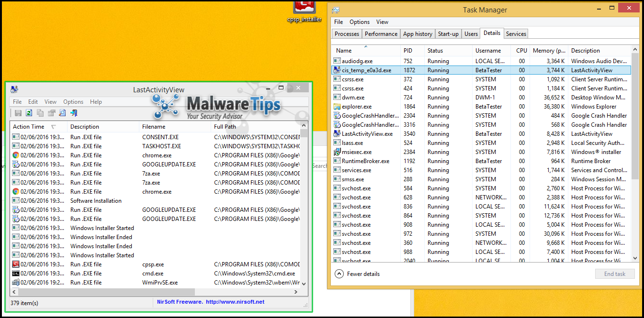
Task: Collapse Task Manager with Fewer details
Action: point(357,274)
